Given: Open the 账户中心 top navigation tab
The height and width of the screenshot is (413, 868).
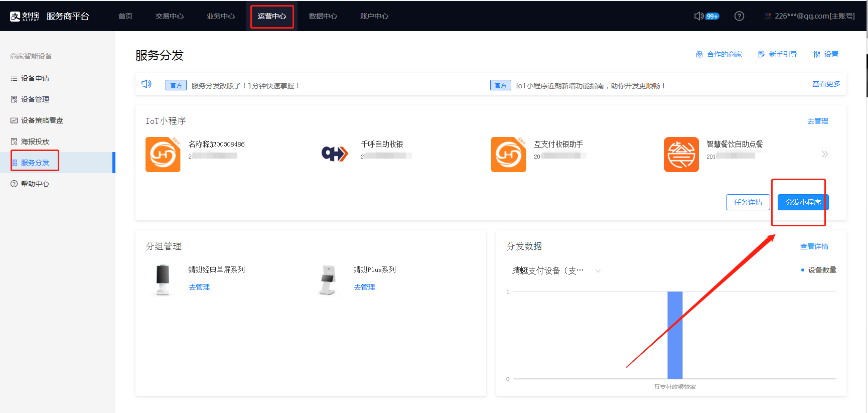Looking at the screenshot, I should pos(374,16).
